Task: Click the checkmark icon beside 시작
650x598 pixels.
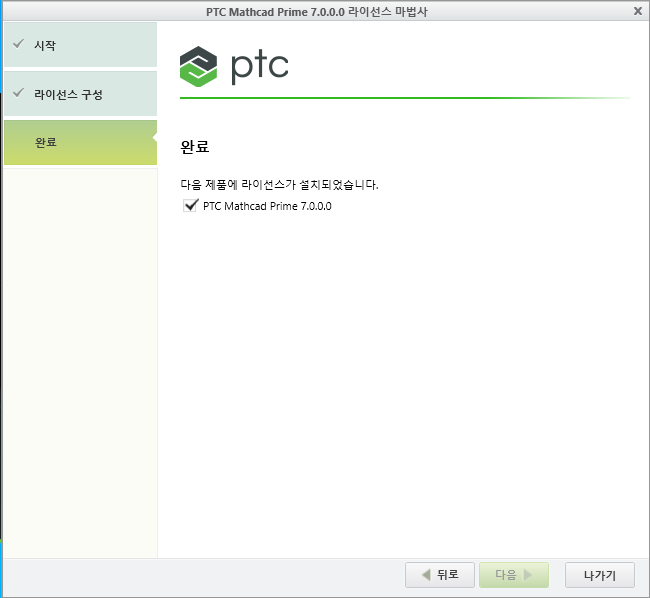Action: coord(19,44)
